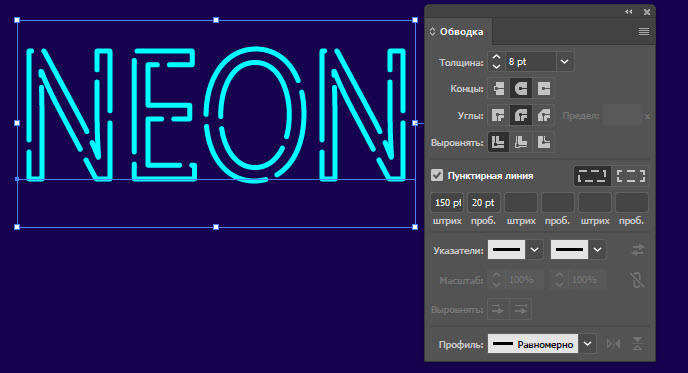Open the Обводка panel options menu
This screenshot has height=373, width=688.
click(x=644, y=32)
